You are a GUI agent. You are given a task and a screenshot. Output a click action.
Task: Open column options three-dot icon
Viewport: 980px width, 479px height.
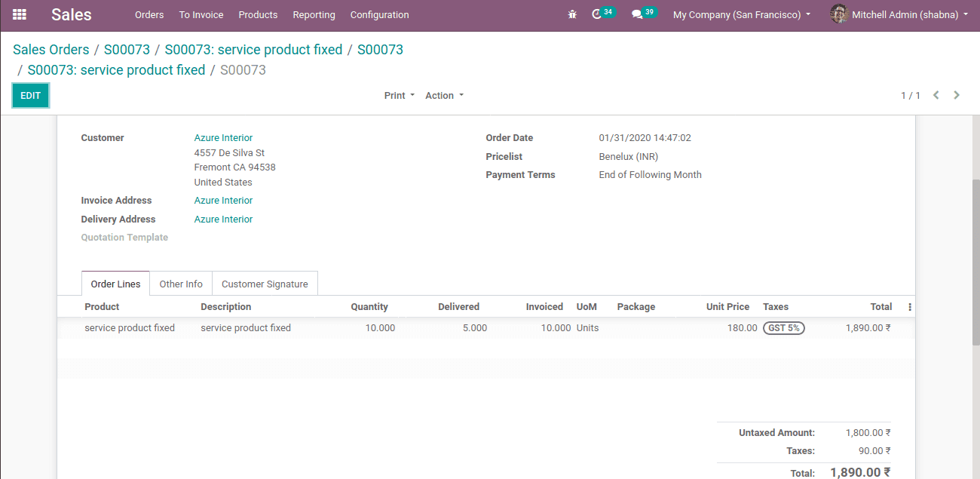[x=909, y=307]
